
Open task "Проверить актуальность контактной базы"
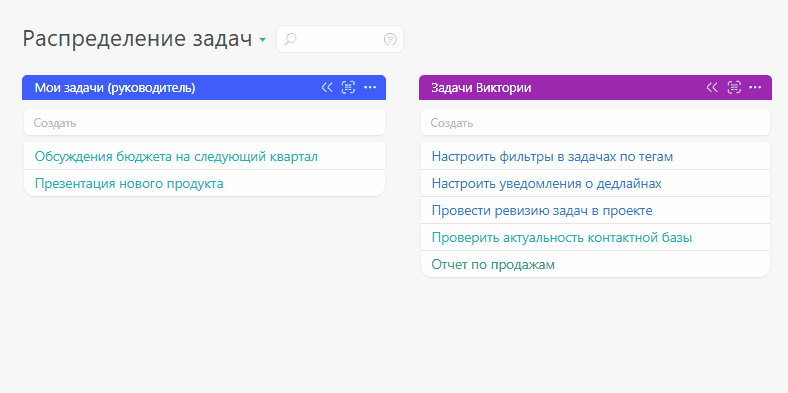[x=562, y=237]
